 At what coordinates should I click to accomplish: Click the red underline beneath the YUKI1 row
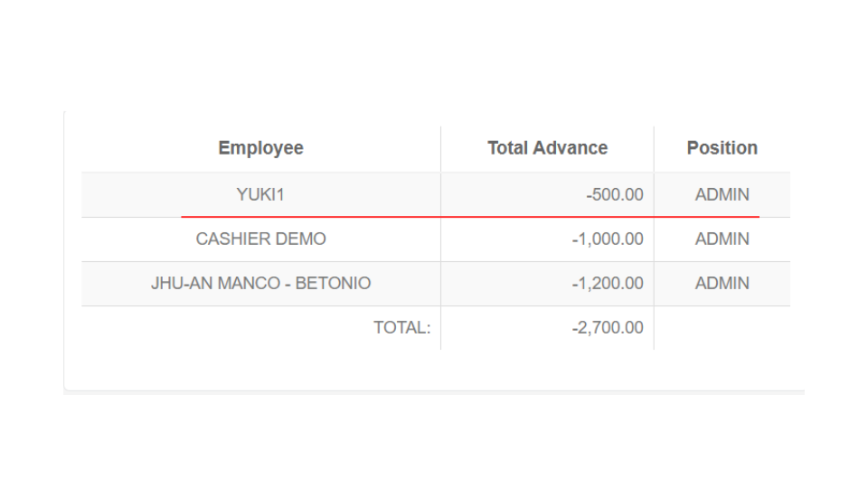(x=470, y=217)
